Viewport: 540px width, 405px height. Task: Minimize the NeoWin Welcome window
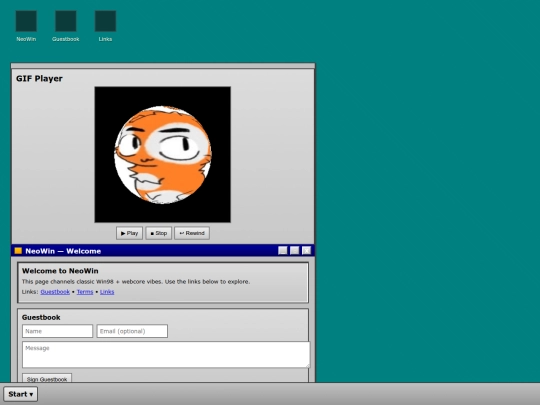pos(283,251)
